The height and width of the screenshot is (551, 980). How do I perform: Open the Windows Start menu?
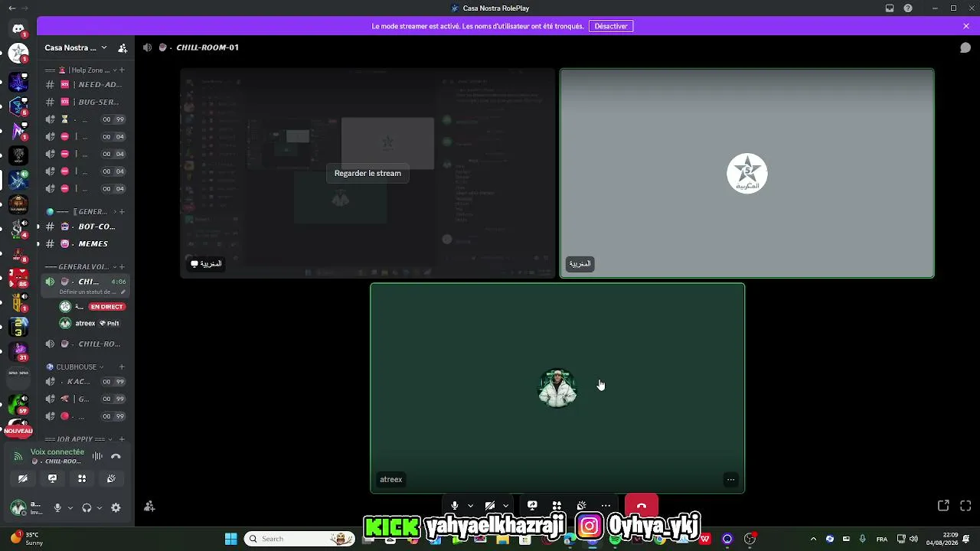click(x=230, y=539)
